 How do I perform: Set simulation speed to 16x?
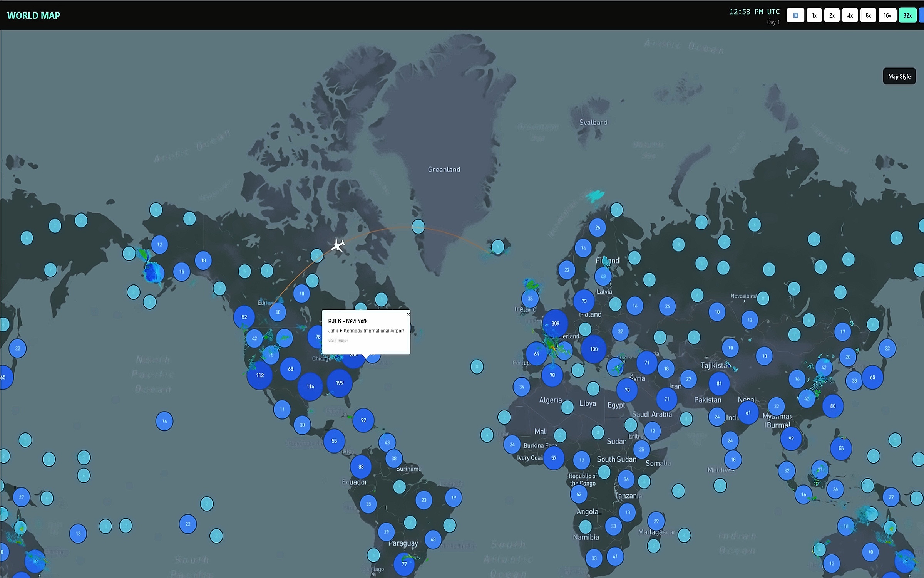[887, 15]
